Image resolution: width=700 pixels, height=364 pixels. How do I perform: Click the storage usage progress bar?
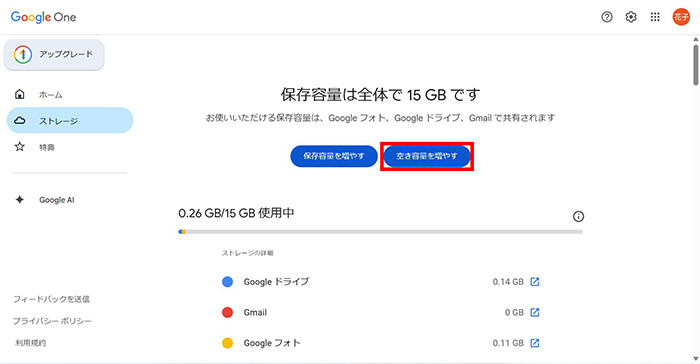coord(380,232)
